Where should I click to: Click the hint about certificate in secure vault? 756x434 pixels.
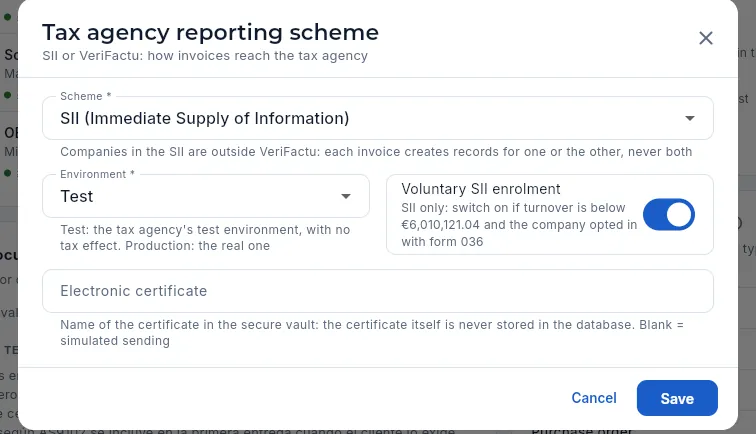372,333
